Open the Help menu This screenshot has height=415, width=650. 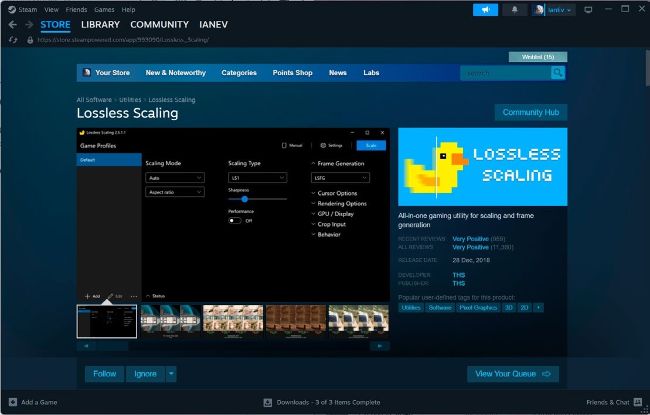pyautogui.click(x=128, y=10)
